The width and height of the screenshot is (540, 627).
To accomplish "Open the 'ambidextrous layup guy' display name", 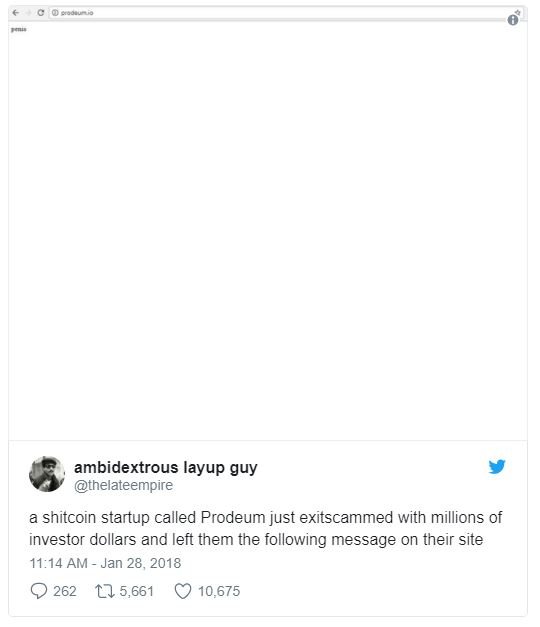I will (166, 467).
